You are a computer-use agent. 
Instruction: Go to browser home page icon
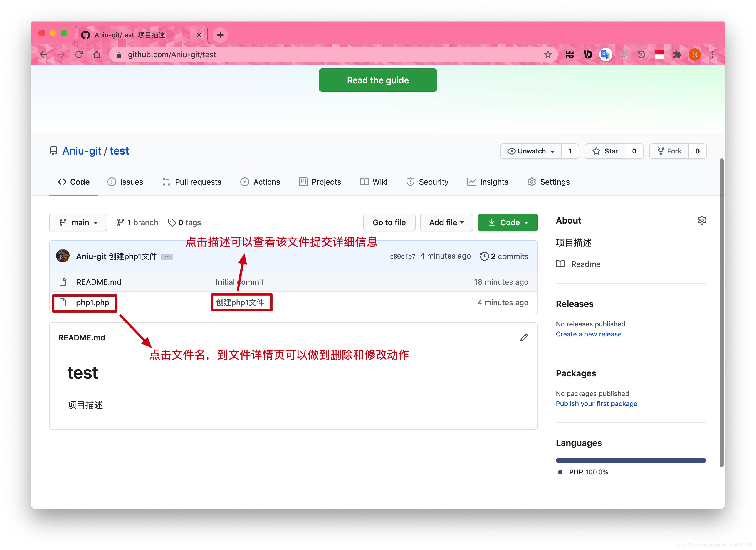click(x=97, y=54)
